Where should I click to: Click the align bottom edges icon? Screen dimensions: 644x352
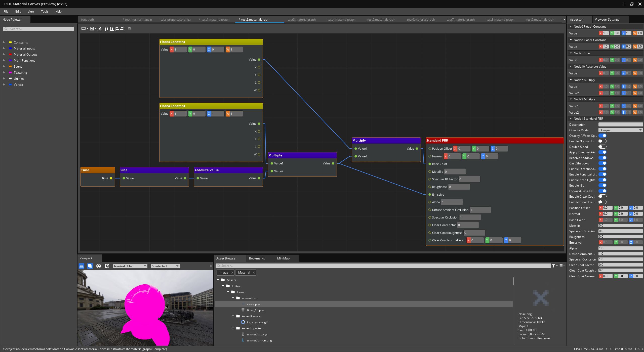point(111,29)
